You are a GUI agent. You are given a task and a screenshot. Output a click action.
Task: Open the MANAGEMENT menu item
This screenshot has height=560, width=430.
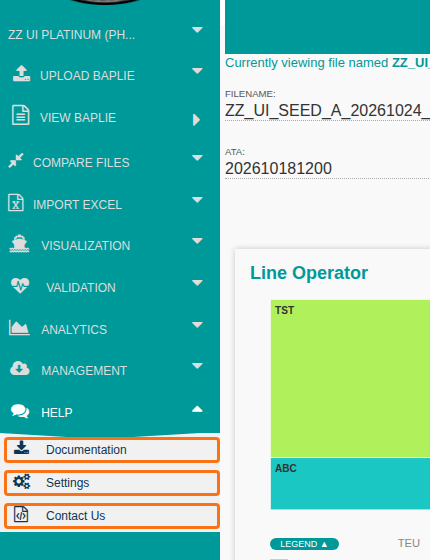click(84, 371)
